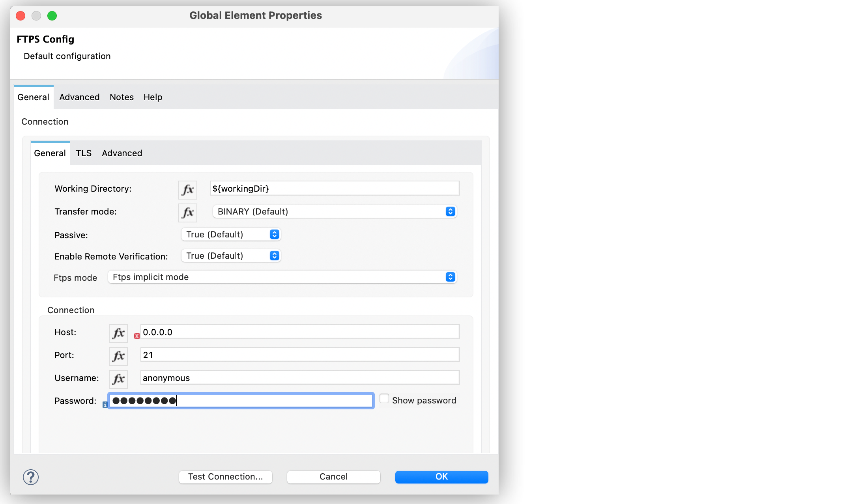The width and height of the screenshot is (845, 504).
Task: Switch to the TLS connection tab
Action: click(x=84, y=153)
